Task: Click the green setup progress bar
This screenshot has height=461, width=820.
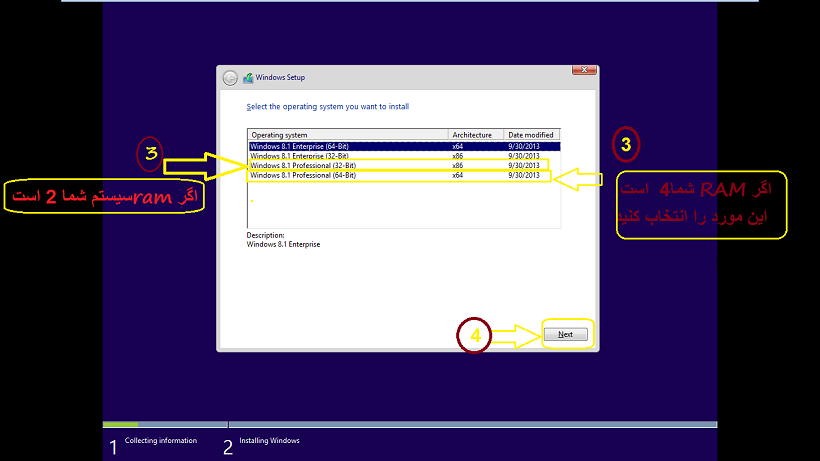Action: [x=120, y=424]
